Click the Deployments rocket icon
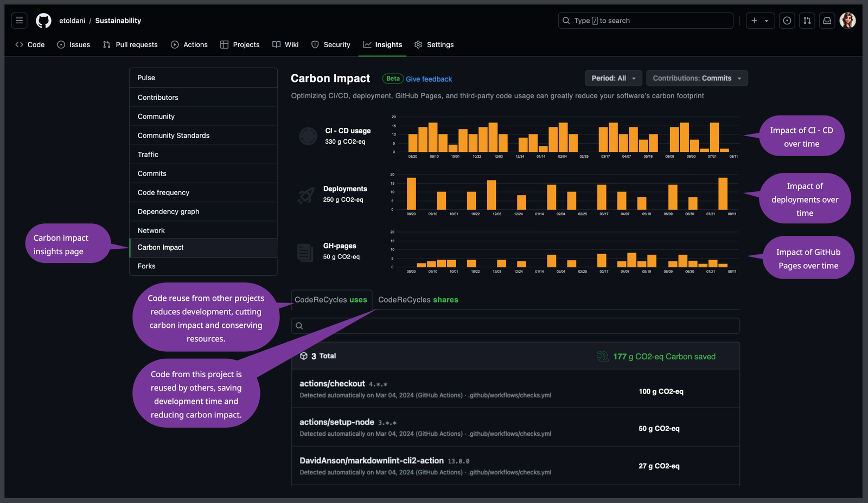Screen dimensions: 868x503 pos(306,195)
